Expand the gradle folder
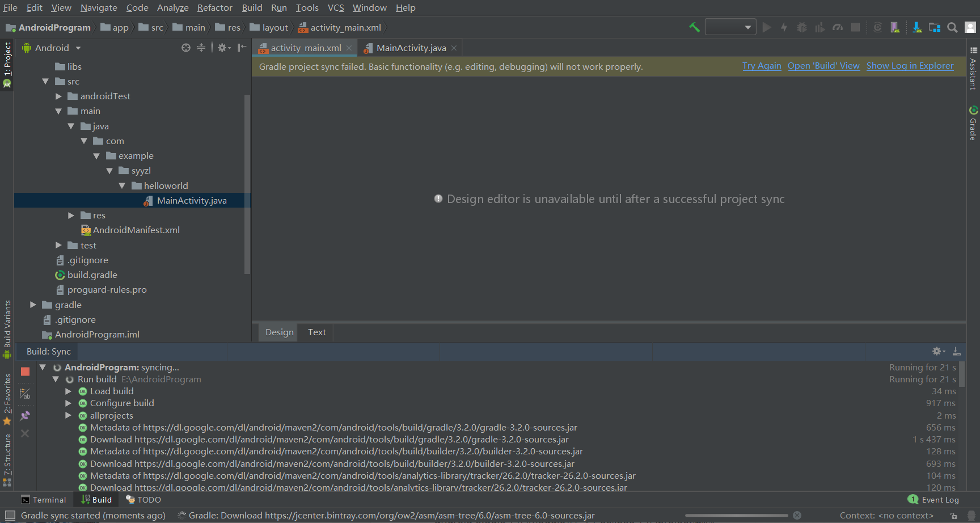 point(33,305)
